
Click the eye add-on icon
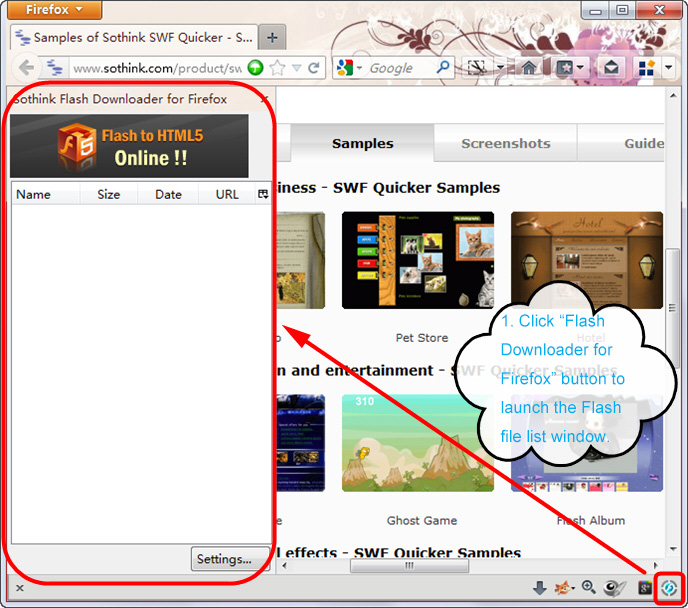[x=614, y=588]
